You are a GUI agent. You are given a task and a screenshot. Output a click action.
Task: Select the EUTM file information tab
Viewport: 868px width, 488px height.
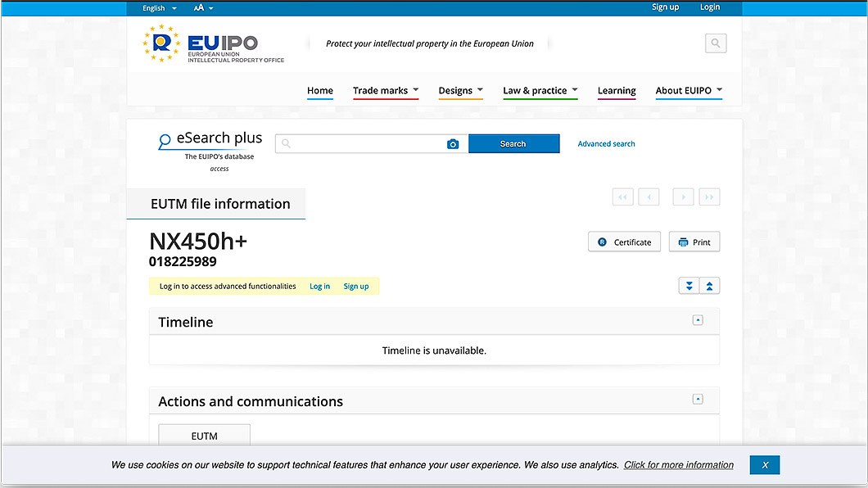(x=216, y=204)
